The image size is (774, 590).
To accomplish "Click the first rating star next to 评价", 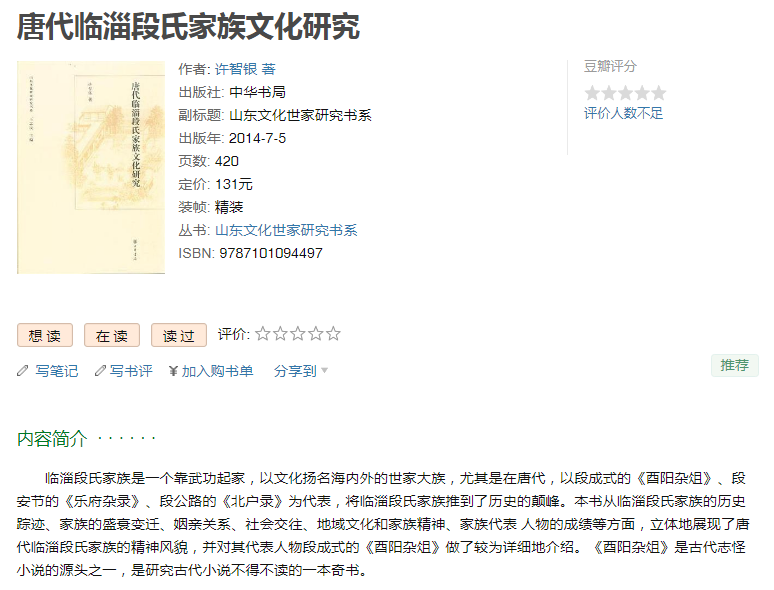I will click(x=263, y=334).
